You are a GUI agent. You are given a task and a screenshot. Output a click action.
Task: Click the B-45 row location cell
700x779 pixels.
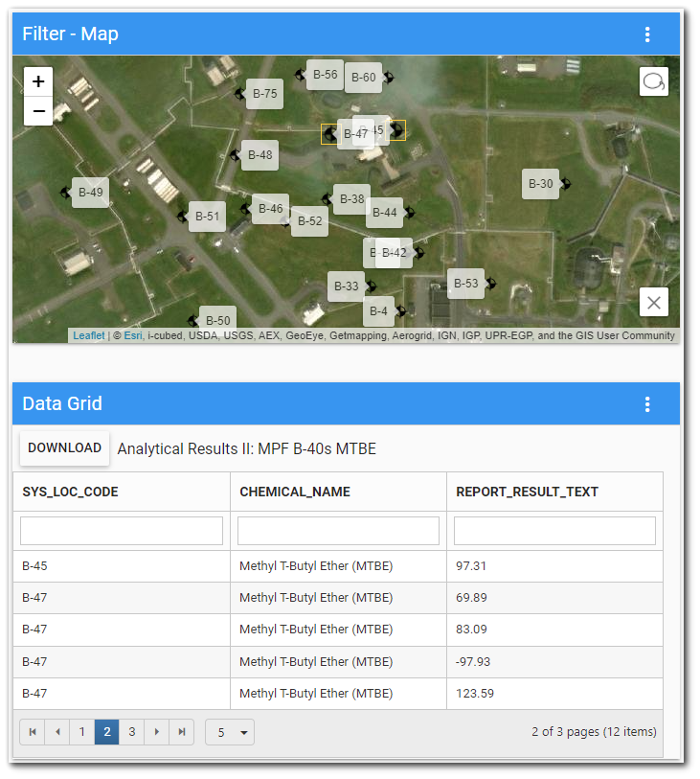[x=122, y=566]
